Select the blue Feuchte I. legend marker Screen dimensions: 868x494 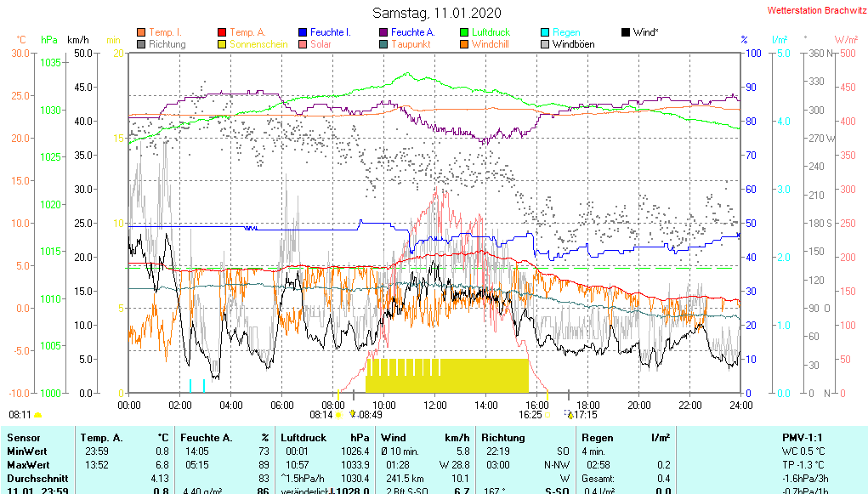[x=303, y=32]
